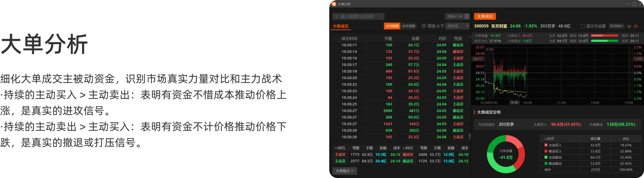This screenshot has height=178, width=644.
Task: Click the line chart icon next to 区间统计
Action: point(629,26)
